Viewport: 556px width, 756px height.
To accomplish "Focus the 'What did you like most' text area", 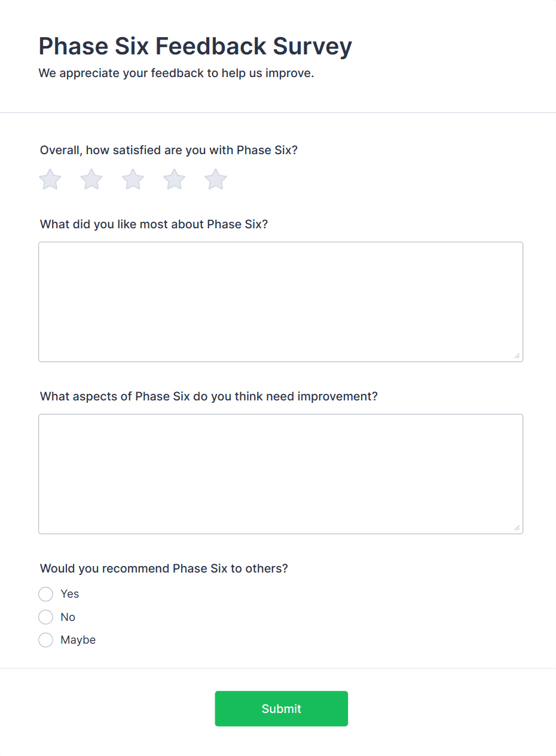I will tap(280, 301).
